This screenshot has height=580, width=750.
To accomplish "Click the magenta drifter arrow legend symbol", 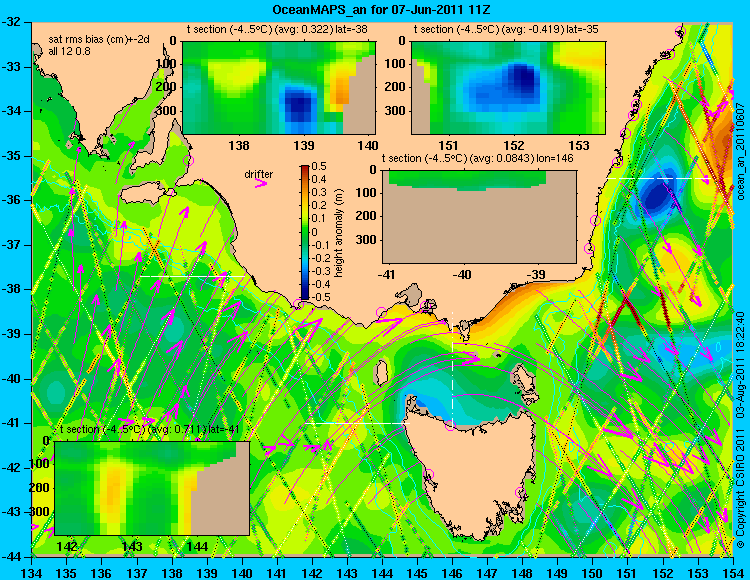I will (x=261, y=184).
